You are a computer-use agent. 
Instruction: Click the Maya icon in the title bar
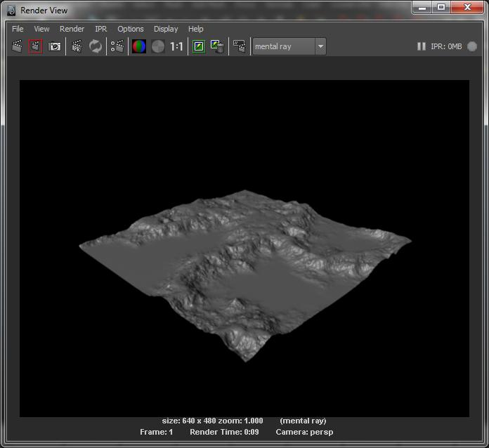[x=11, y=11]
